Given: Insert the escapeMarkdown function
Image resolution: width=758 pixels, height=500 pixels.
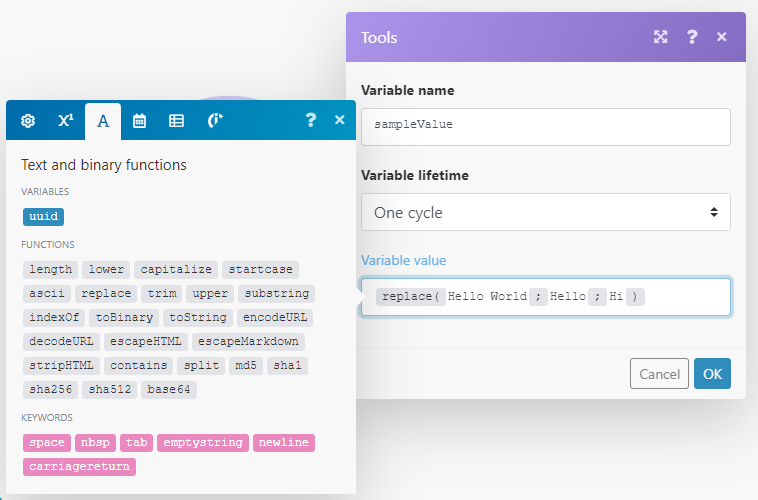Looking at the screenshot, I should tap(248, 341).
